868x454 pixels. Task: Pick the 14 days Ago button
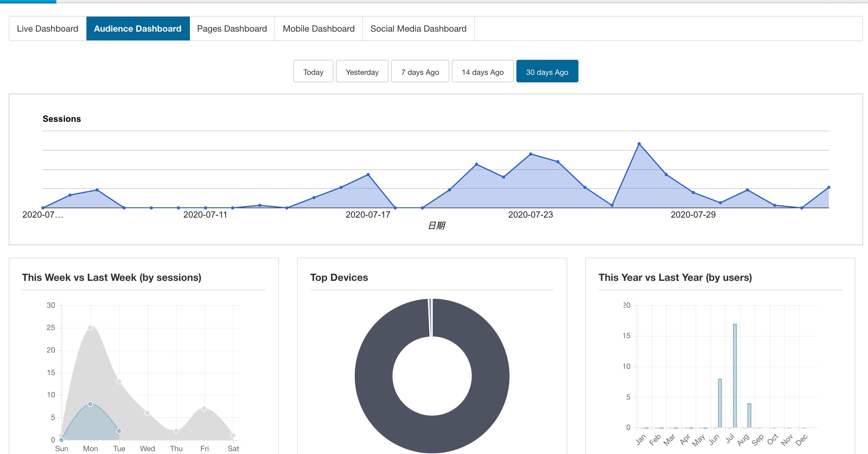483,71
